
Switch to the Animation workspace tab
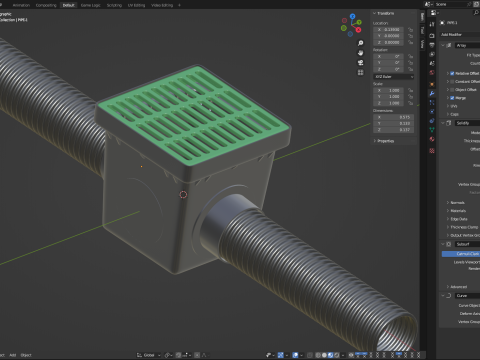click(21, 5)
